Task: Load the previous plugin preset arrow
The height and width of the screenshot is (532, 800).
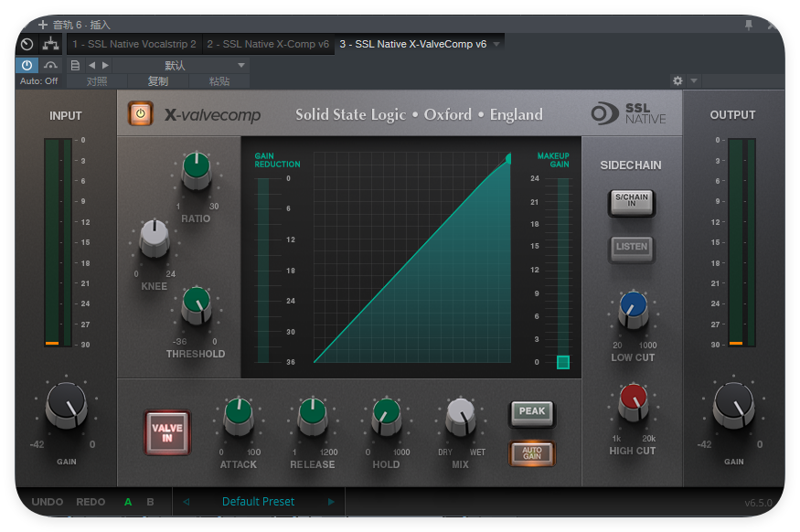Action: pos(187,502)
